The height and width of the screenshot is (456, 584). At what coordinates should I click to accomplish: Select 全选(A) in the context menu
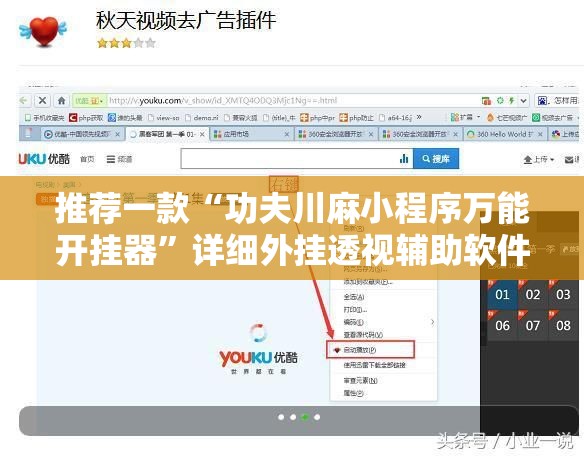click(x=383, y=297)
